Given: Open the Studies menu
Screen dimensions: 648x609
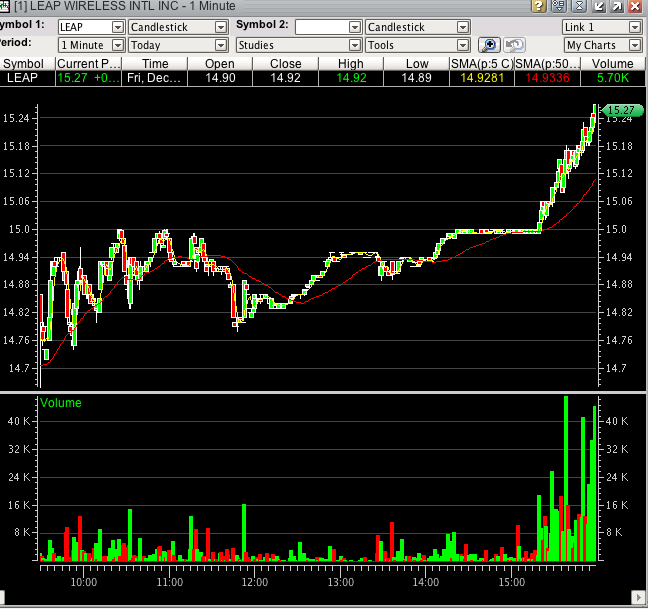Looking at the screenshot, I should coord(354,45).
